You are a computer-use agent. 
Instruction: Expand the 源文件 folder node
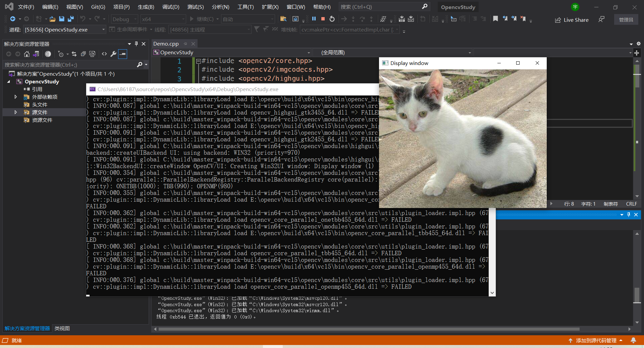[15, 113]
